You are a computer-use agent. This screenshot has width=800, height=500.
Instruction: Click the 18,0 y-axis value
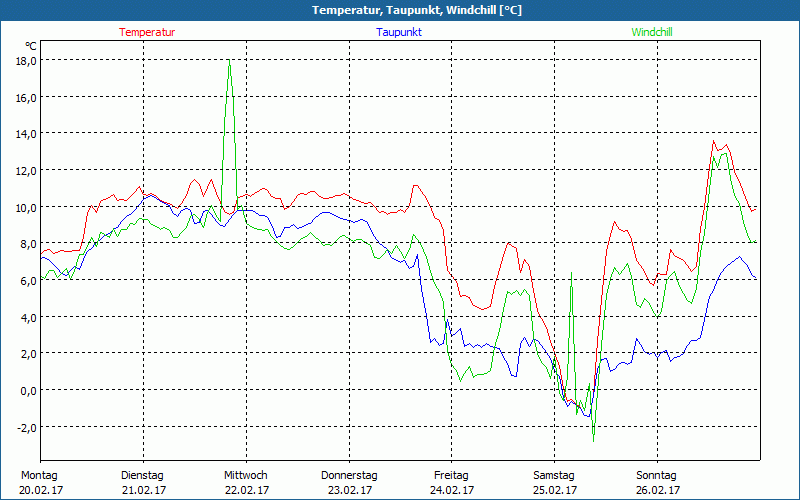tap(27, 61)
